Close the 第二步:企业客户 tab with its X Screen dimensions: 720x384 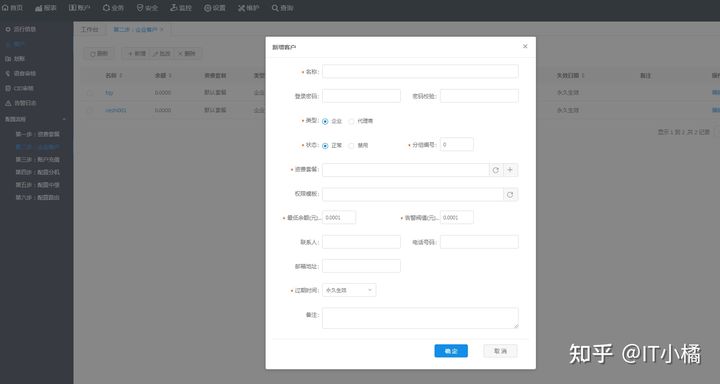click(162, 29)
